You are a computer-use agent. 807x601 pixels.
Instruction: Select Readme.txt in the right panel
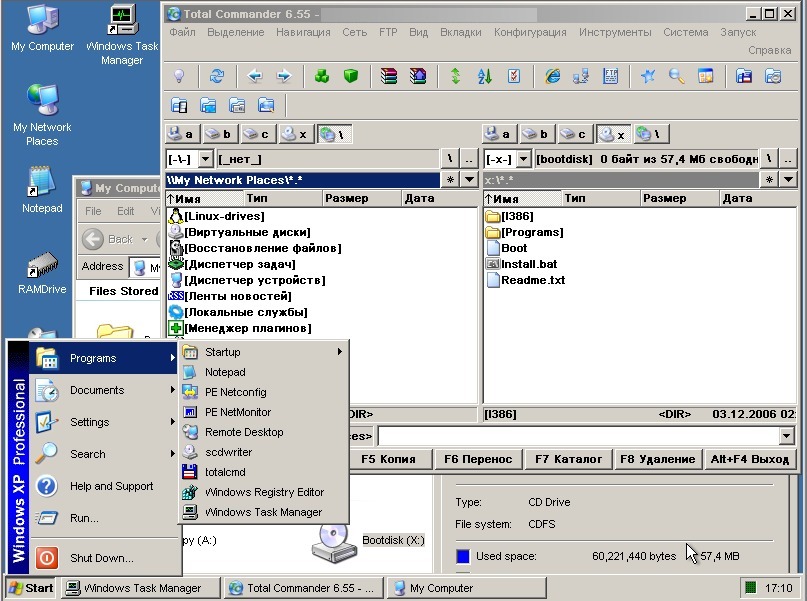pyautogui.click(x=525, y=280)
